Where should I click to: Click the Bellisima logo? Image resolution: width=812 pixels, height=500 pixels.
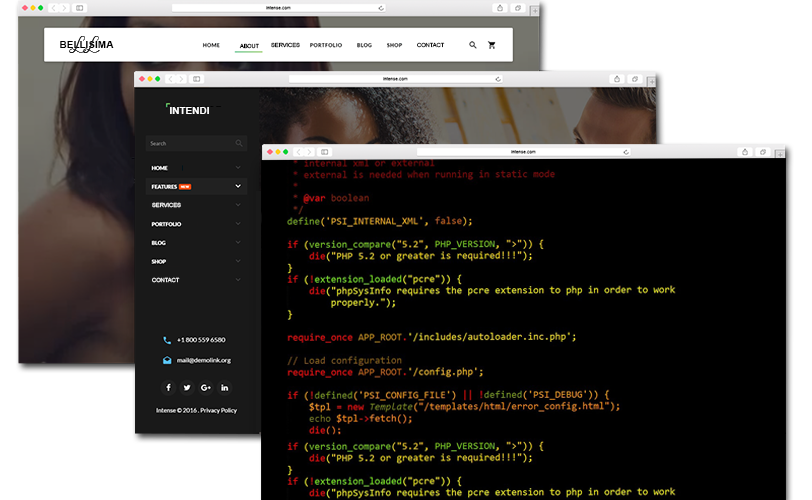click(86, 45)
